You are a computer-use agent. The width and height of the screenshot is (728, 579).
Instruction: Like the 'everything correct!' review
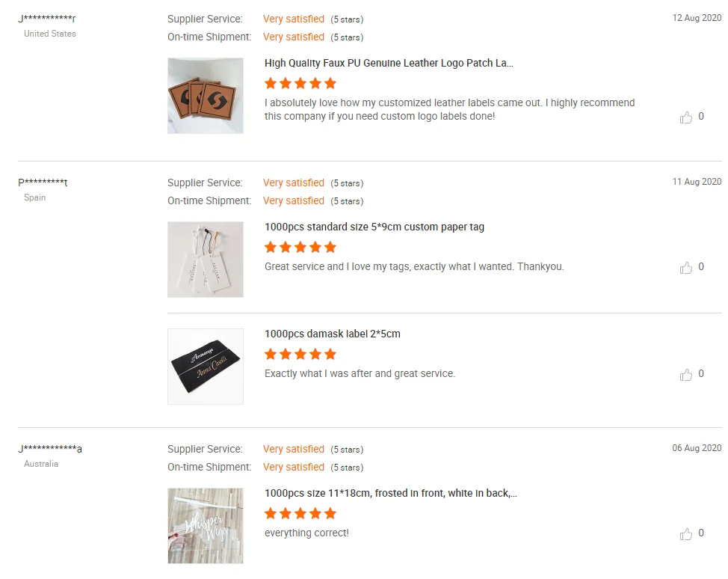686,534
